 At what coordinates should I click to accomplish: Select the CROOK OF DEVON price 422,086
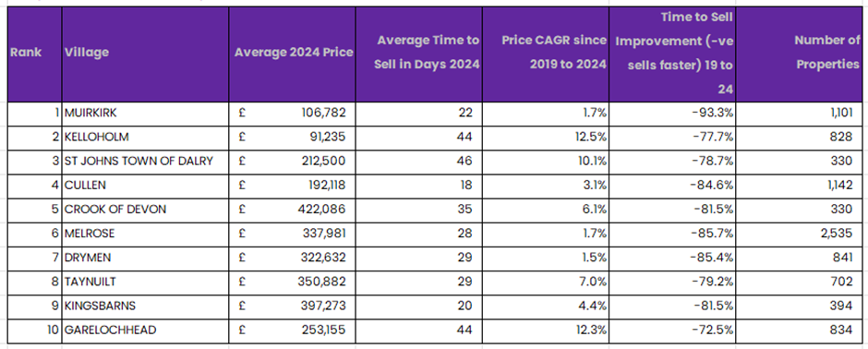292,210
